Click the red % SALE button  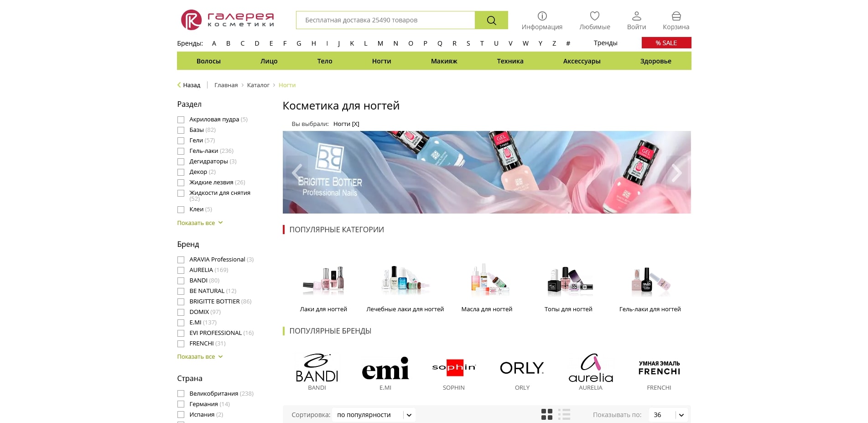coord(666,43)
